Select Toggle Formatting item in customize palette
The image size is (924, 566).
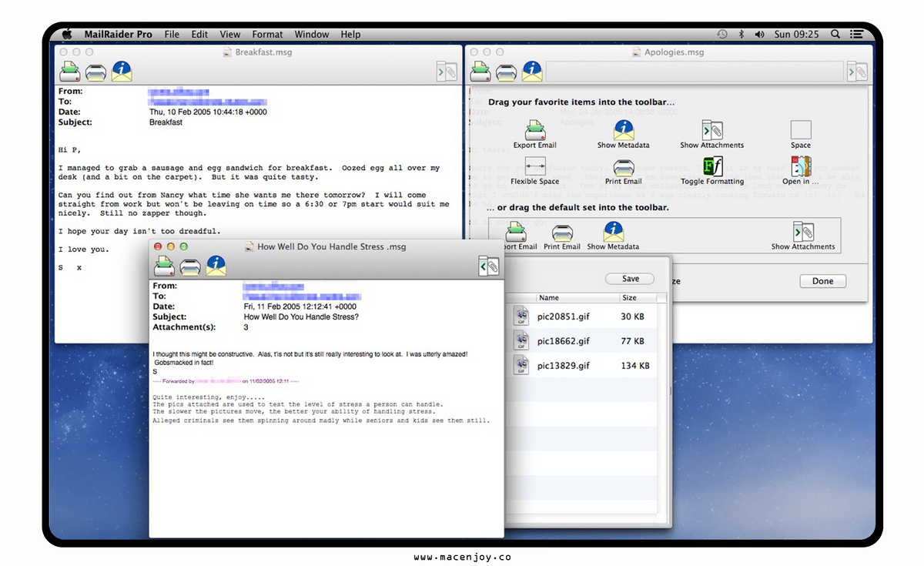click(712, 171)
